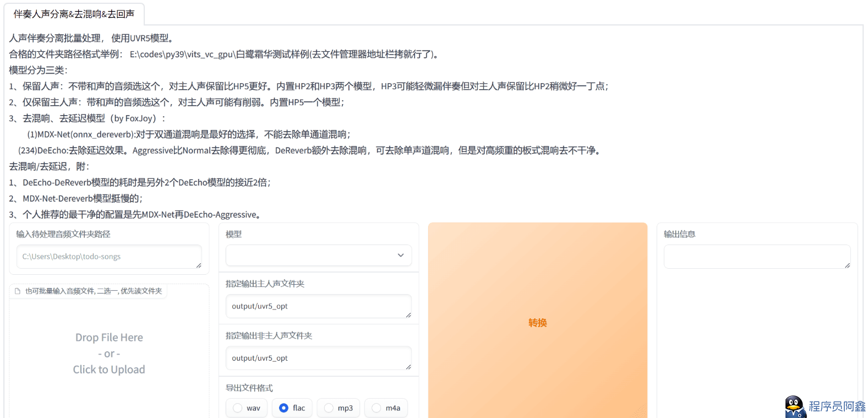
Task: Click the example path text E:\codes\py39\vits_vc_gpu
Action: [x=183, y=54]
